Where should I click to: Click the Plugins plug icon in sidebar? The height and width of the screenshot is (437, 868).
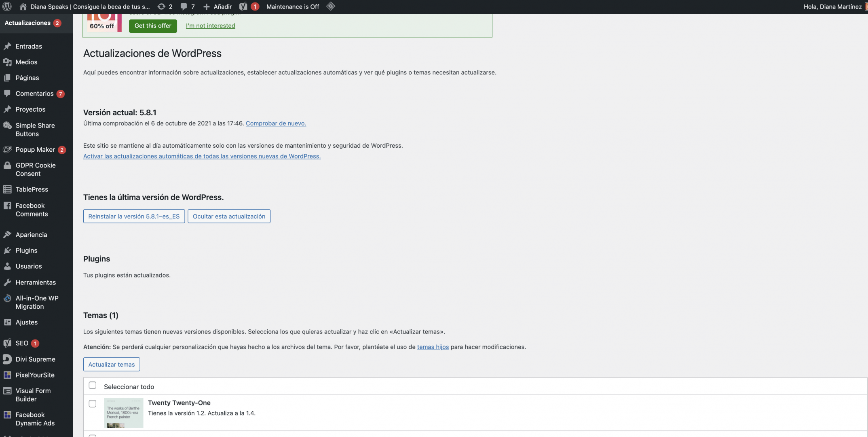[x=7, y=250]
